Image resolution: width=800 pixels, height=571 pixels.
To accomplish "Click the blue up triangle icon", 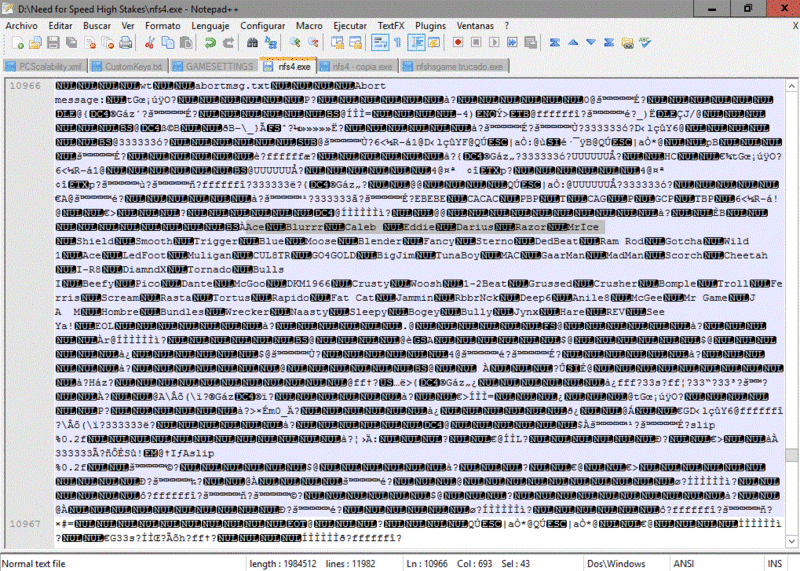I will click(x=573, y=43).
